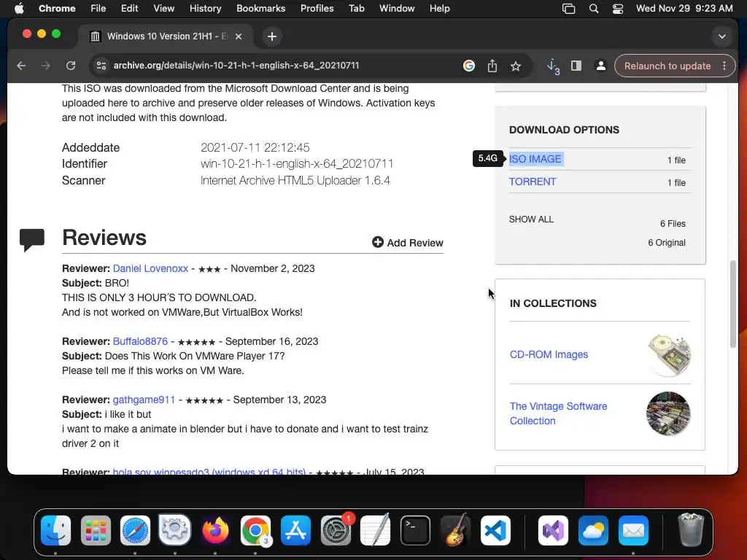747x560 pixels.
Task: Open Safari from the Dock
Action: click(135, 530)
